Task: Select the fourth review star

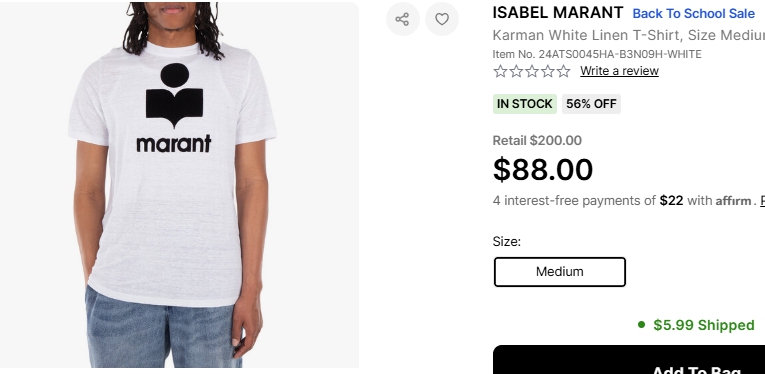Action: click(548, 71)
